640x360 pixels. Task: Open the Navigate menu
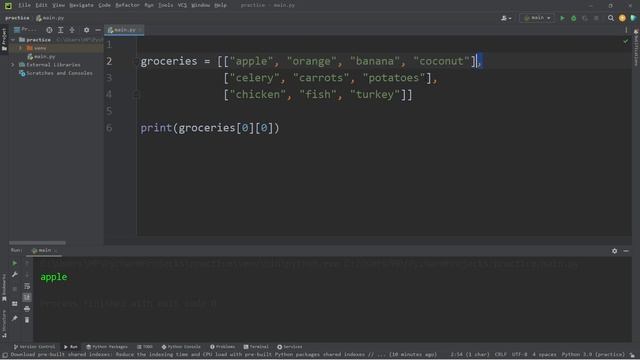point(81,5)
